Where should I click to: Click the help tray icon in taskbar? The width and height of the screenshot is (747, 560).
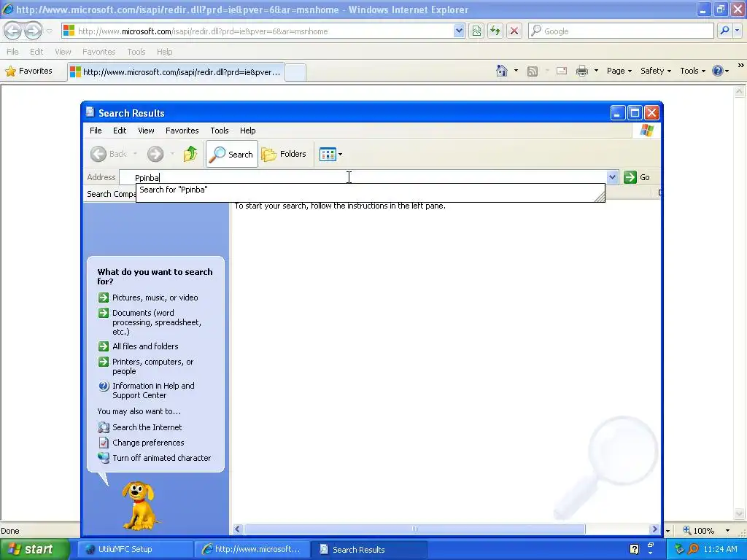(x=634, y=549)
